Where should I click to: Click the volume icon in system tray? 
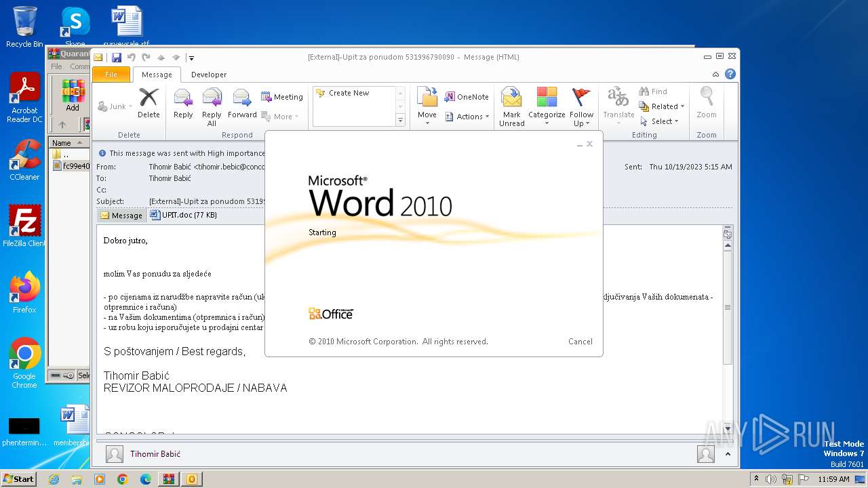pos(771,479)
